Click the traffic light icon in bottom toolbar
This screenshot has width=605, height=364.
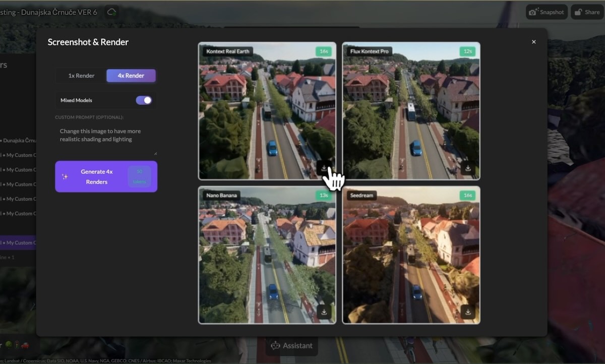(17, 345)
